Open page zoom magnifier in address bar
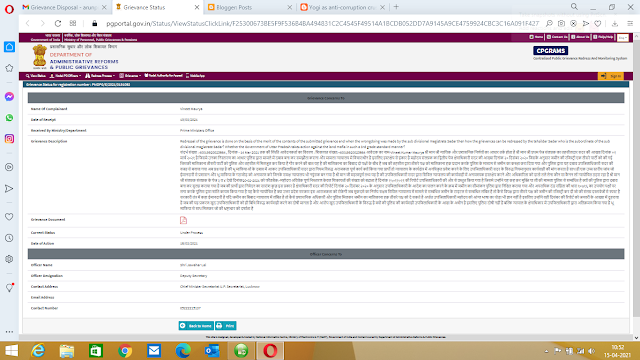 [549, 24]
